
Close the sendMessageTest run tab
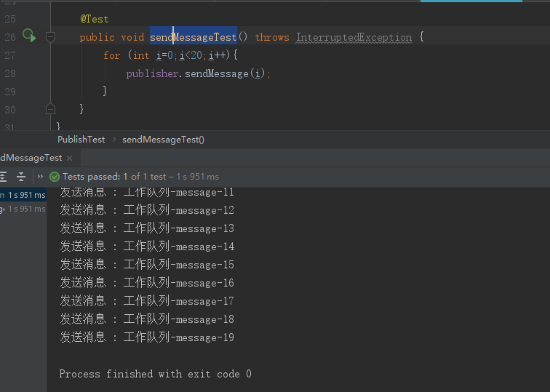coord(69,158)
